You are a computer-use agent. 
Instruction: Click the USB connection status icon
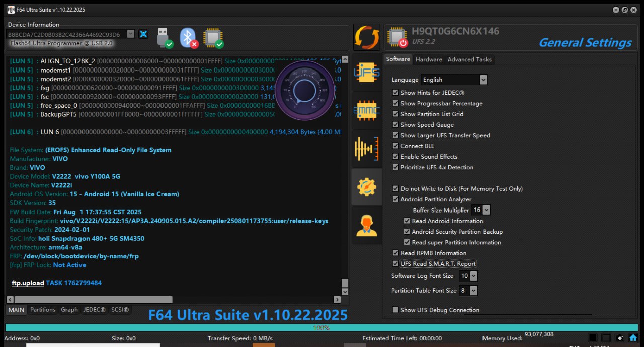coord(165,38)
